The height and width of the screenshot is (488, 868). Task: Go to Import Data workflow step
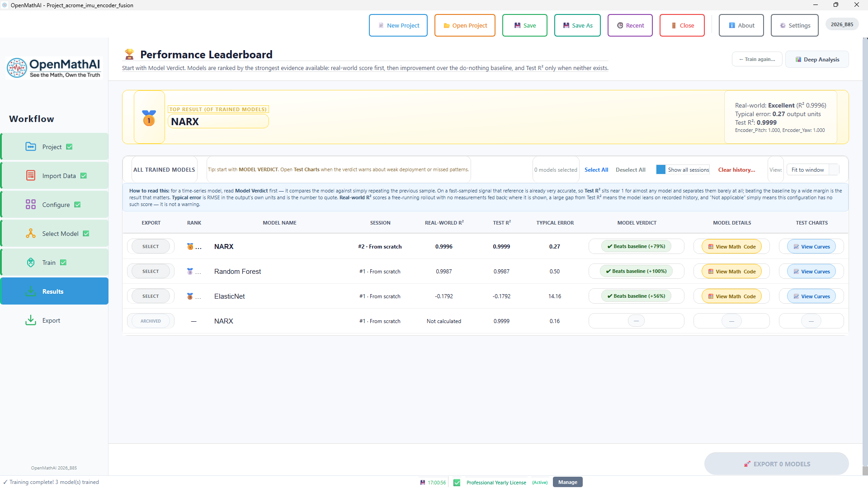tap(55, 176)
